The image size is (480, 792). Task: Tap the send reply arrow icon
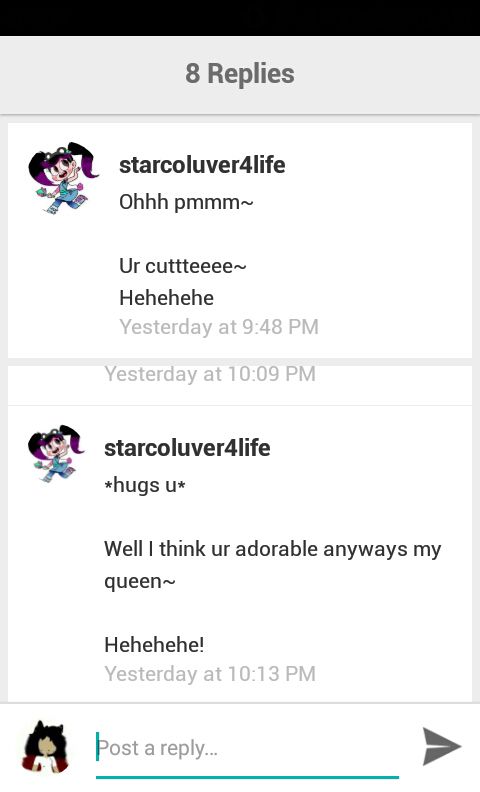tap(442, 746)
